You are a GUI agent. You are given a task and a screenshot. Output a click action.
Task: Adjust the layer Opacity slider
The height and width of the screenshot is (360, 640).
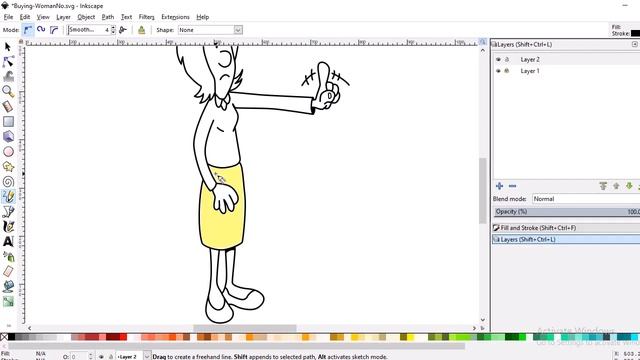tap(567, 212)
